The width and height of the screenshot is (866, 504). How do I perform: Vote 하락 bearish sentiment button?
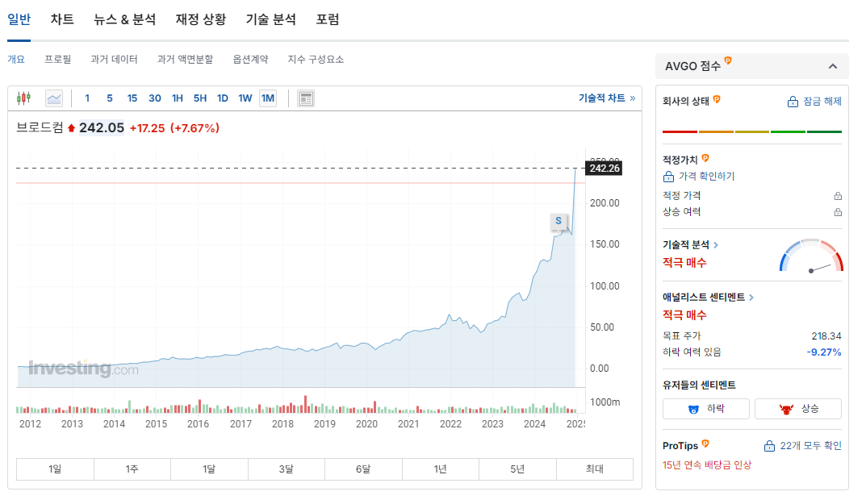[x=706, y=409]
